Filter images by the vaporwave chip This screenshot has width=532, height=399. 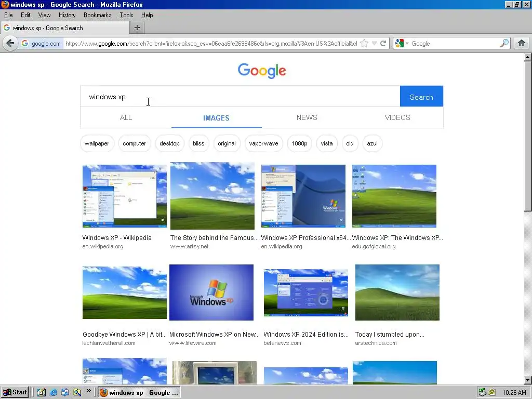click(x=263, y=143)
